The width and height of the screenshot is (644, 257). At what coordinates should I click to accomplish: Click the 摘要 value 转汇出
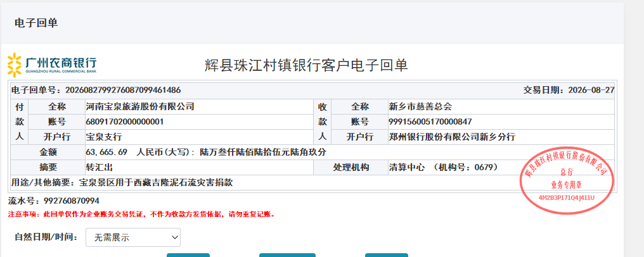click(99, 167)
